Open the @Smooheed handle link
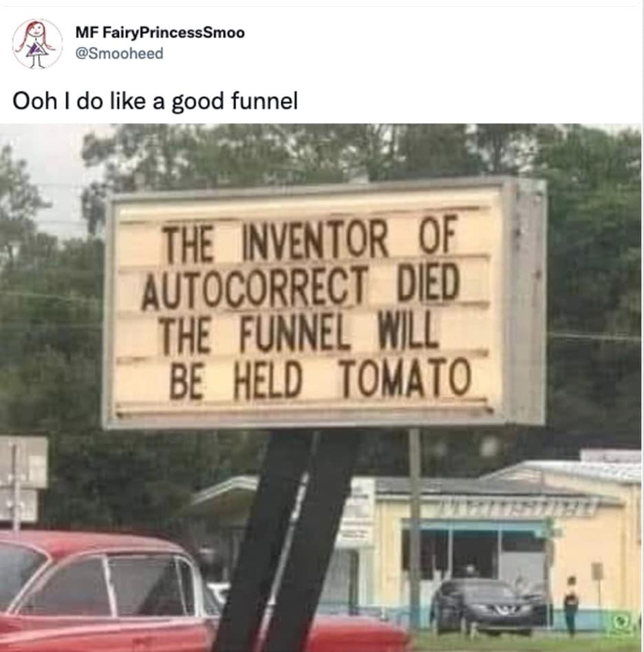The image size is (644, 652). click(x=119, y=53)
